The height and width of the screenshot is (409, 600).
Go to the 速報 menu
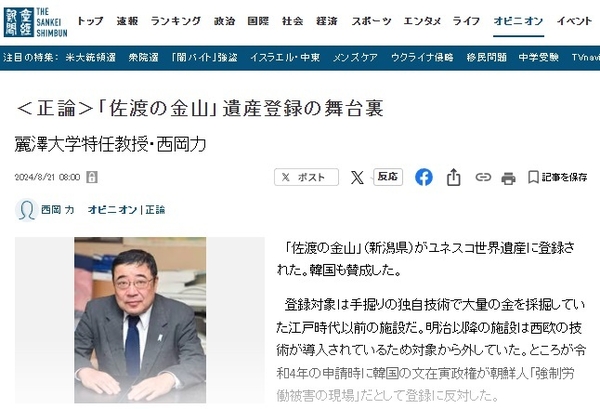tap(127, 21)
